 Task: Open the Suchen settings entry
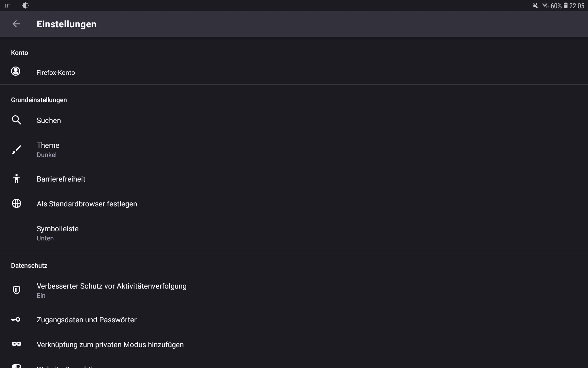(49, 121)
